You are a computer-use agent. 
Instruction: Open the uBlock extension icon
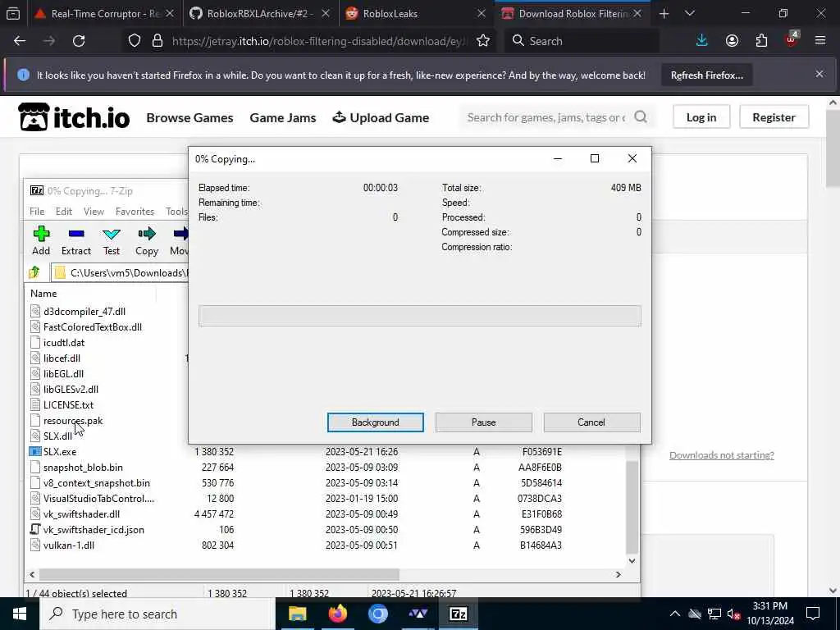pos(792,39)
